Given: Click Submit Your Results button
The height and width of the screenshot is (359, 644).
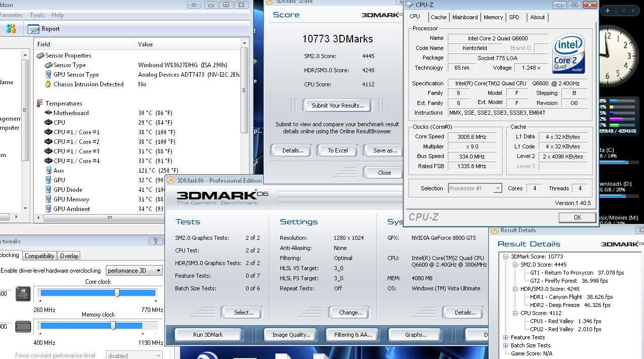Looking at the screenshot, I should [x=337, y=106].
